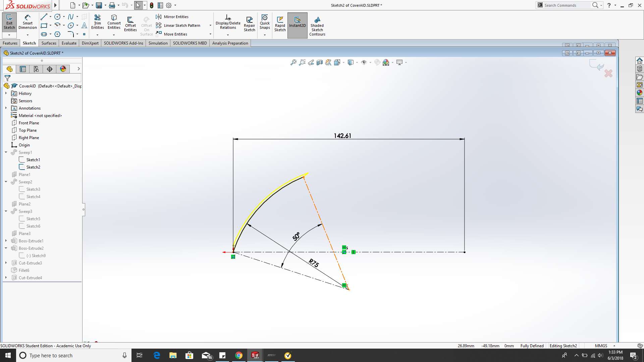644x362 pixels.
Task: Open line tool dropdown arrow
Action: point(50,17)
